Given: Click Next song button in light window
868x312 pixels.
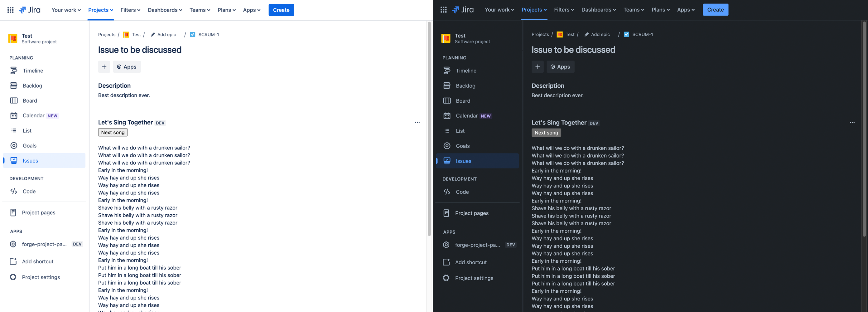Looking at the screenshot, I should (x=113, y=133).
